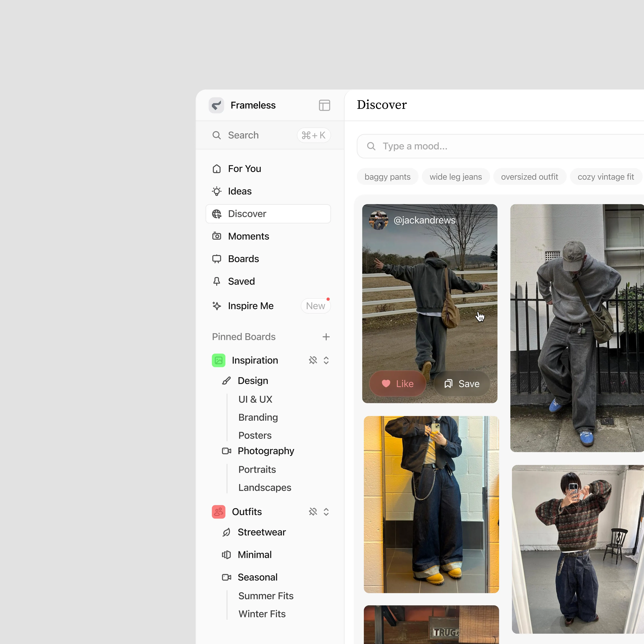Select the 'wide leg jeans' tag

(x=455, y=177)
